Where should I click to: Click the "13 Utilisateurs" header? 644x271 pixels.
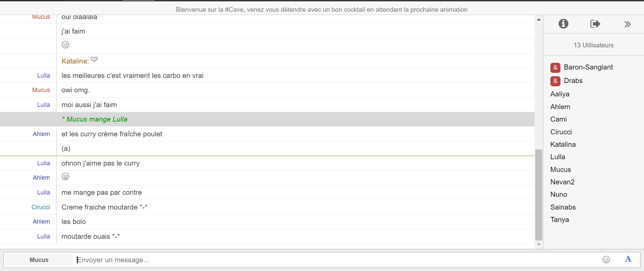point(593,45)
